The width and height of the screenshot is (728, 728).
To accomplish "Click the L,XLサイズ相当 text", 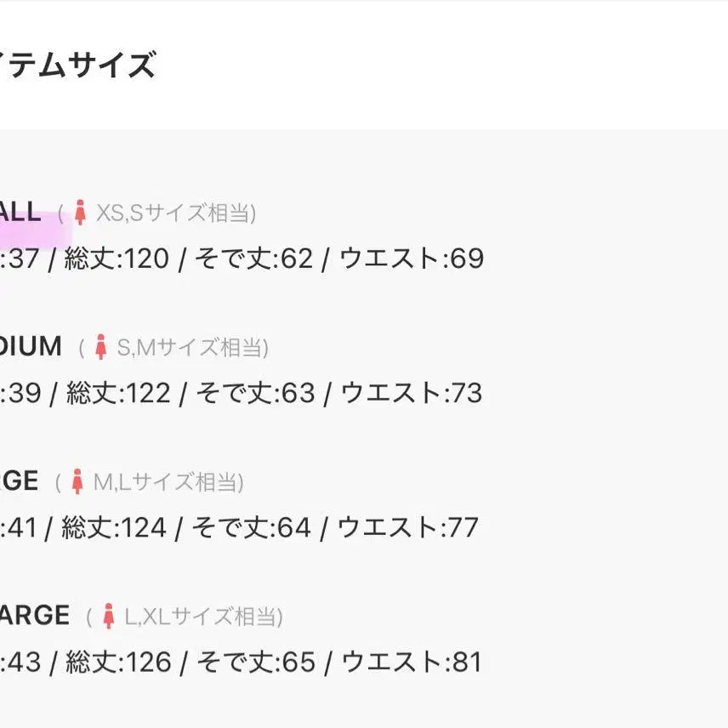I will point(203,617).
